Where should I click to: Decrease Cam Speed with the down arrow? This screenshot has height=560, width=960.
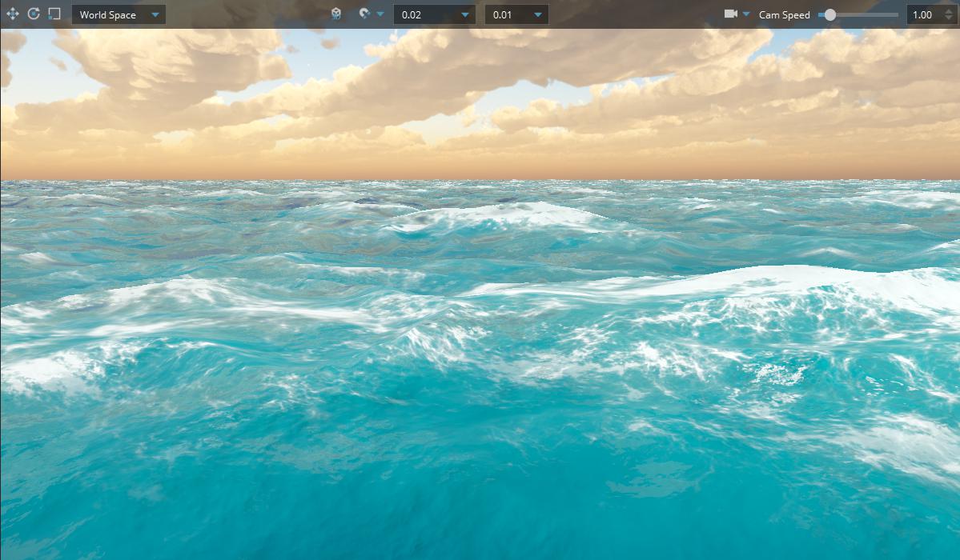(950, 18)
